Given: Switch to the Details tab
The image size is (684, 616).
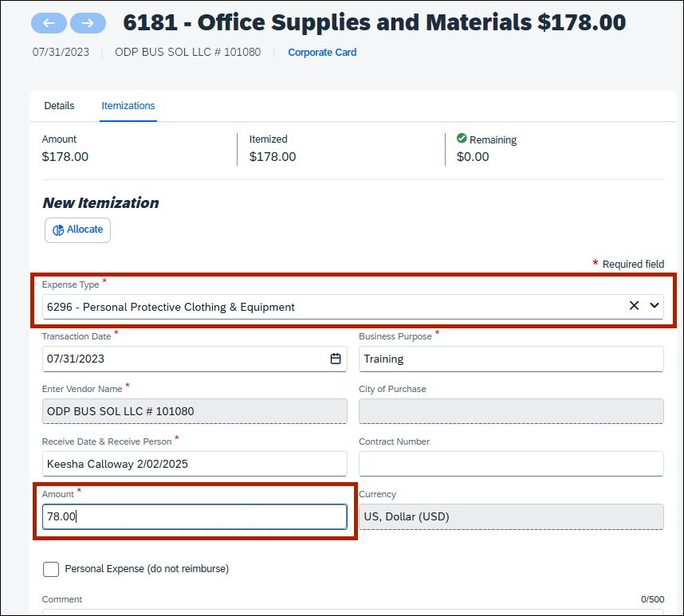Looking at the screenshot, I should tap(59, 106).
